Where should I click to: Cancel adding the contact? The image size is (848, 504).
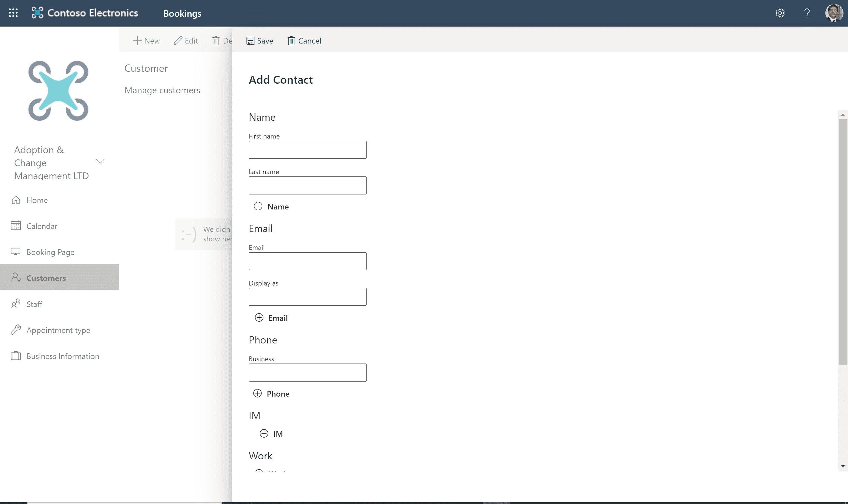pyautogui.click(x=304, y=41)
